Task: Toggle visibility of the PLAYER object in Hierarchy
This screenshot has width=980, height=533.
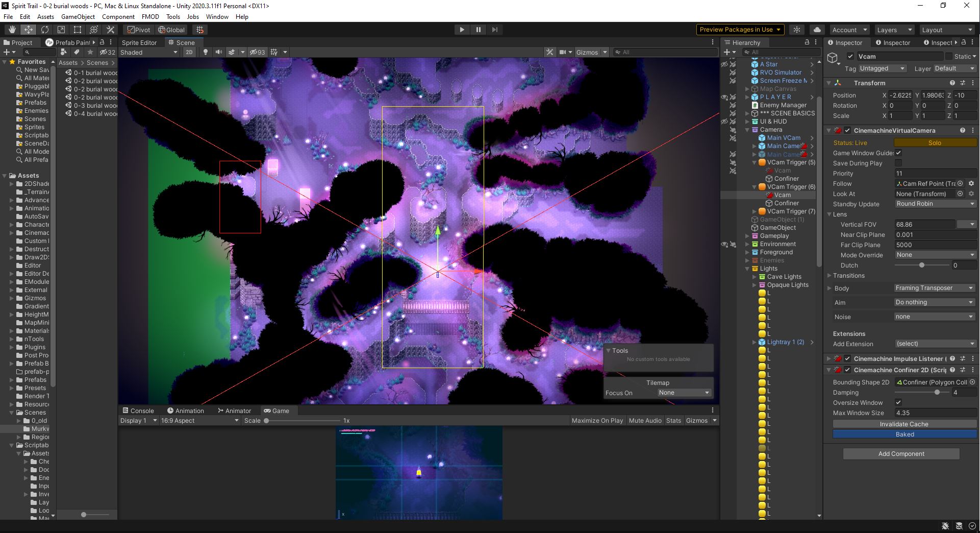Action: tap(724, 97)
